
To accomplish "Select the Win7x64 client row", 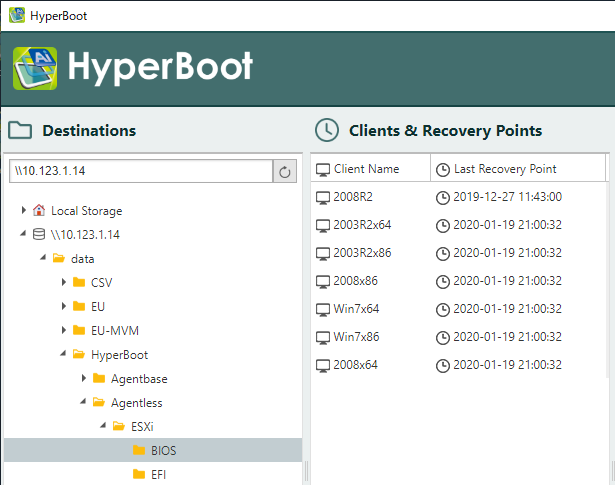I will [357, 309].
